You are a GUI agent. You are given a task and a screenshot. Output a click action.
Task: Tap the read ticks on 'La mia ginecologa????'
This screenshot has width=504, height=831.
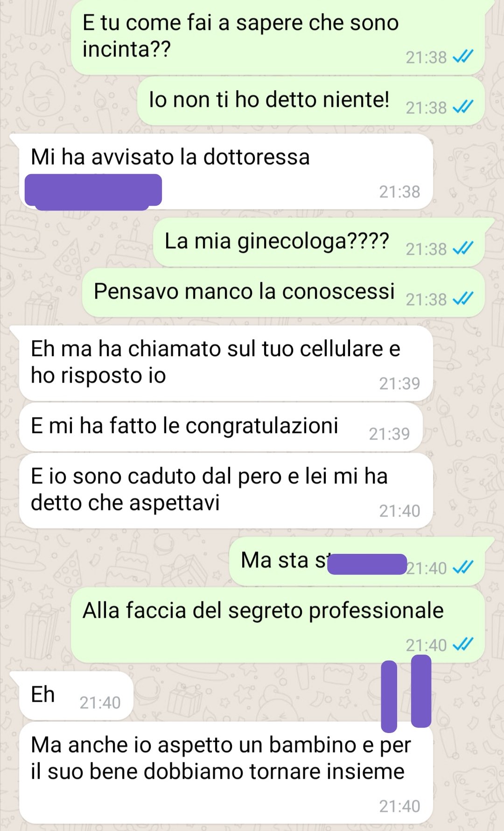click(x=463, y=249)
